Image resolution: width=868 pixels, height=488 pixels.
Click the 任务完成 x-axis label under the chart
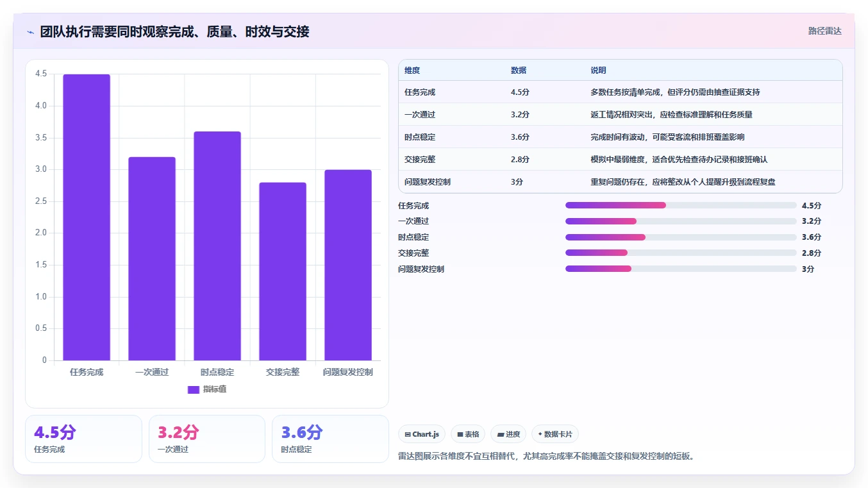pyautogui.click(x=87, y=373)
